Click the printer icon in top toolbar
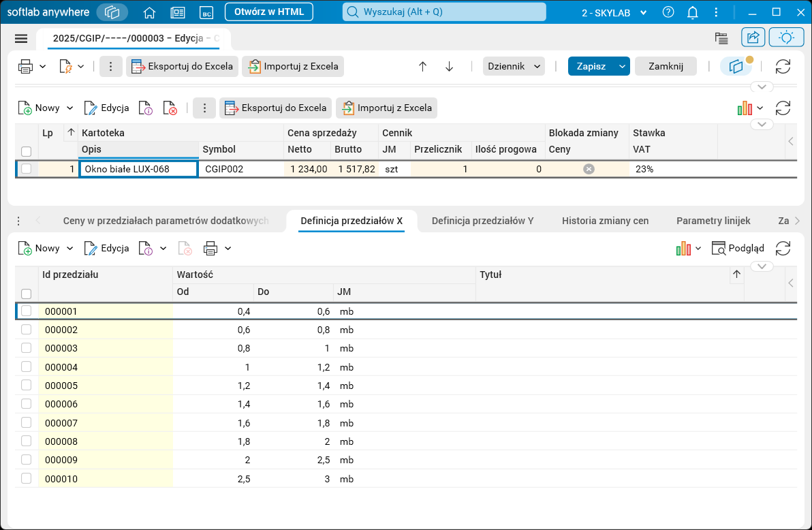The height and width of the screenshot is (530, 812). pyautogui.click(x=26, y=66)
